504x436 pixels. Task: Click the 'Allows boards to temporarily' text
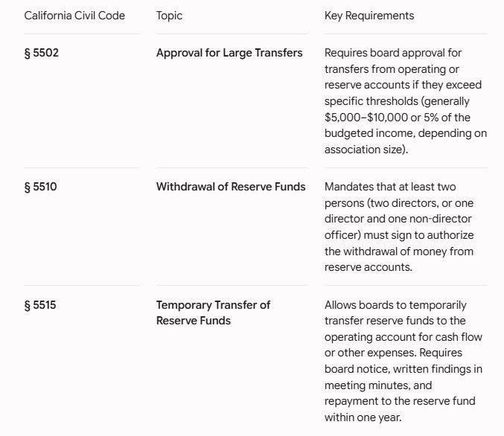395,305
